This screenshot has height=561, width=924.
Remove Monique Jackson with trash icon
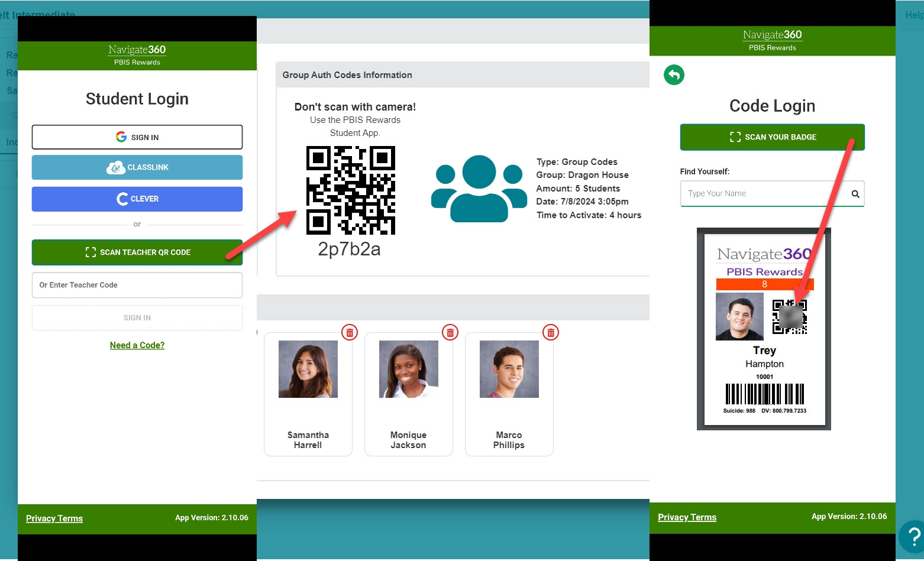450,332
